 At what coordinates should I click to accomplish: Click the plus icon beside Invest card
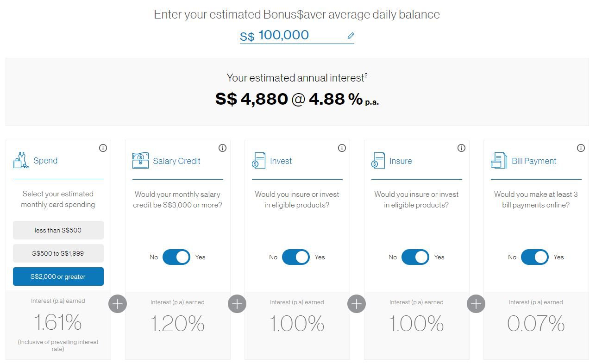(356, 304)
